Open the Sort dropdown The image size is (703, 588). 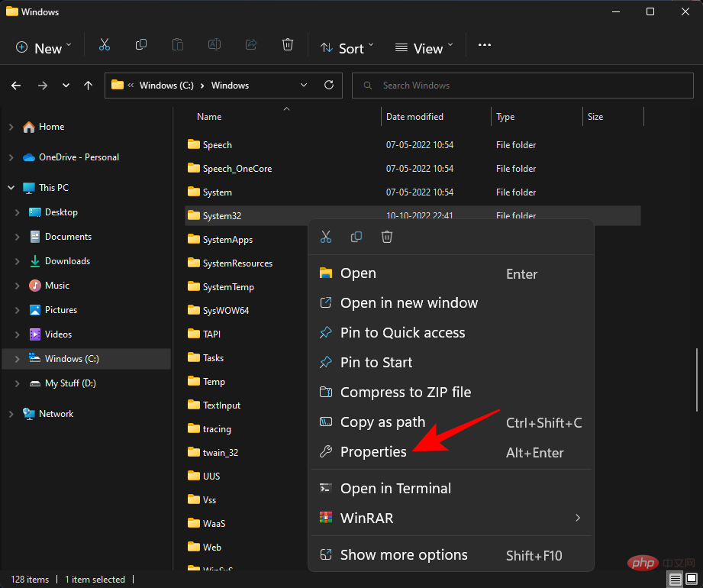point(347,48)
